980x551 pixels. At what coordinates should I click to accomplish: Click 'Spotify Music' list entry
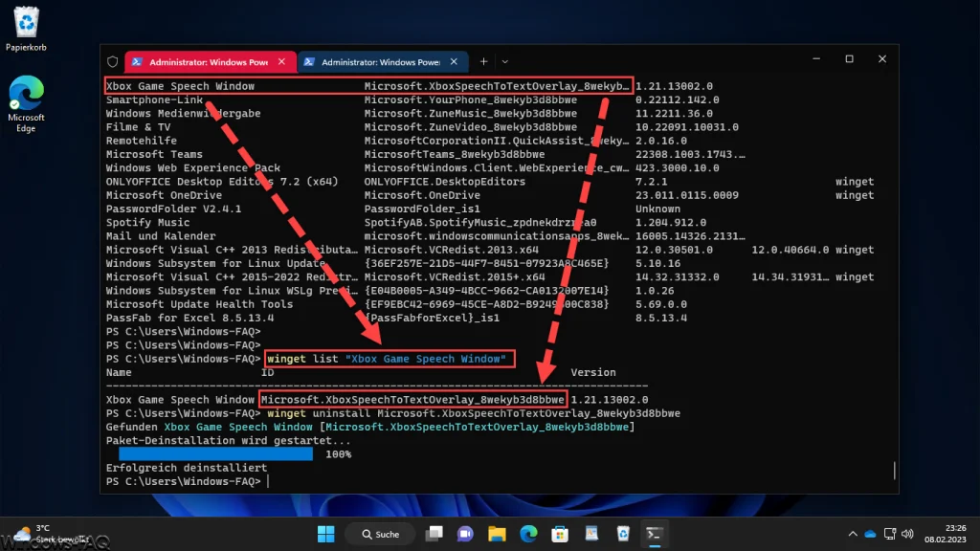147,222
